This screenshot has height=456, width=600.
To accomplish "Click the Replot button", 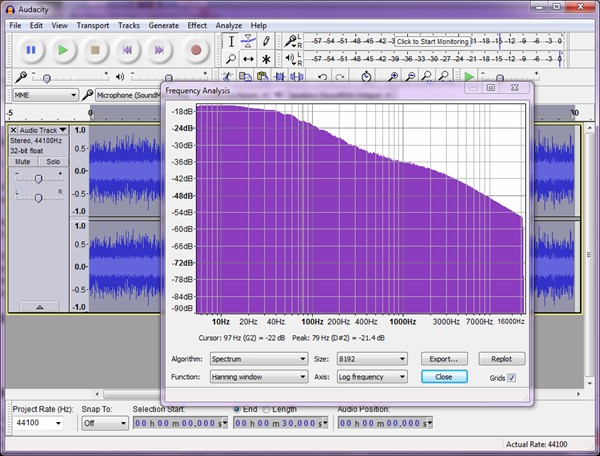I will tap(501, 359).
